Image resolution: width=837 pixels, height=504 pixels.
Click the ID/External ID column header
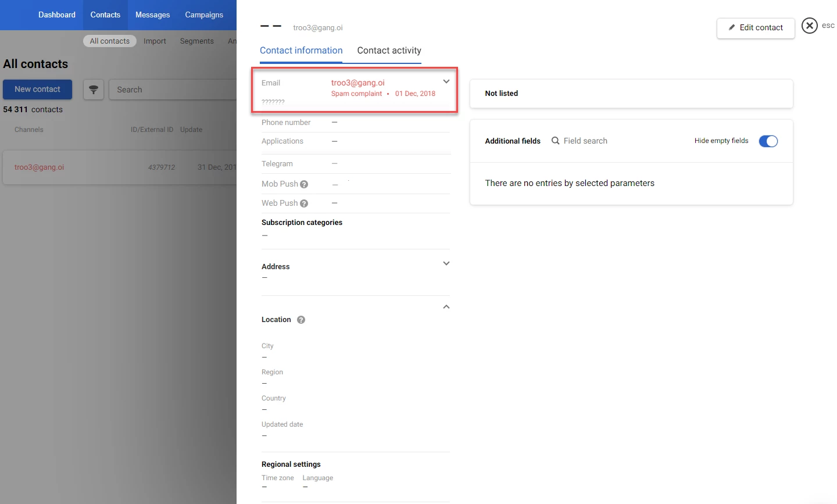[x=152, y=130]
